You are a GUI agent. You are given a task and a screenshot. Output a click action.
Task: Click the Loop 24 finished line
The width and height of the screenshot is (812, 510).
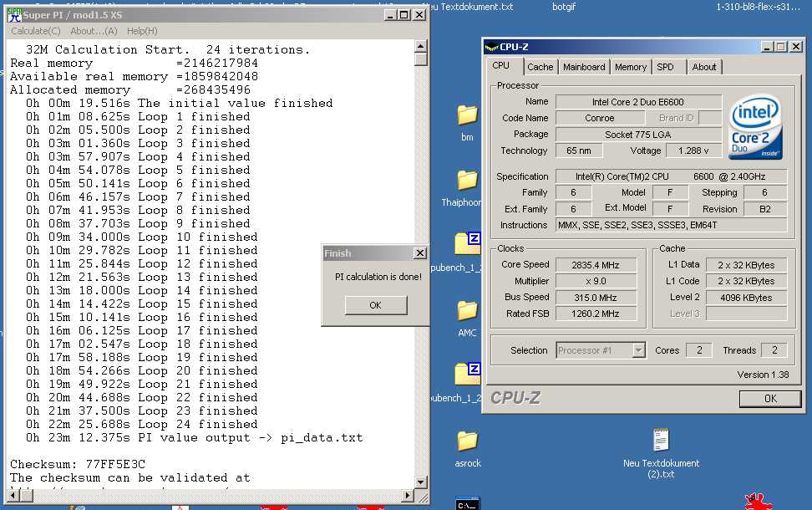click(x=141, y=424)
